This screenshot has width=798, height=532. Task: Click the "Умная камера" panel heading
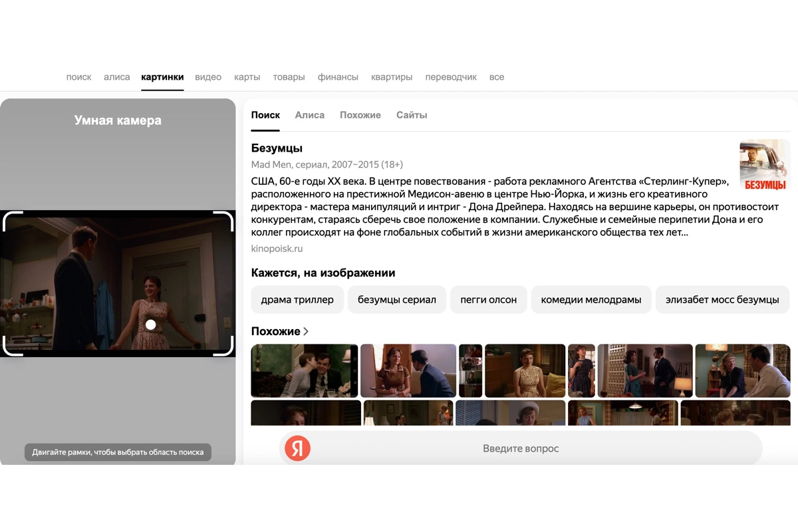tap(118, 120)
